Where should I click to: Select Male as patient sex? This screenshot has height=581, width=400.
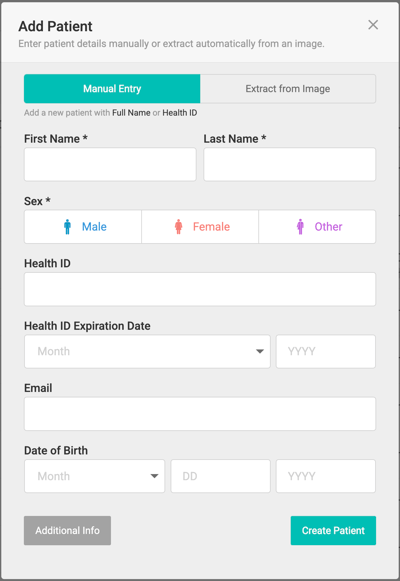coord(83,227)
